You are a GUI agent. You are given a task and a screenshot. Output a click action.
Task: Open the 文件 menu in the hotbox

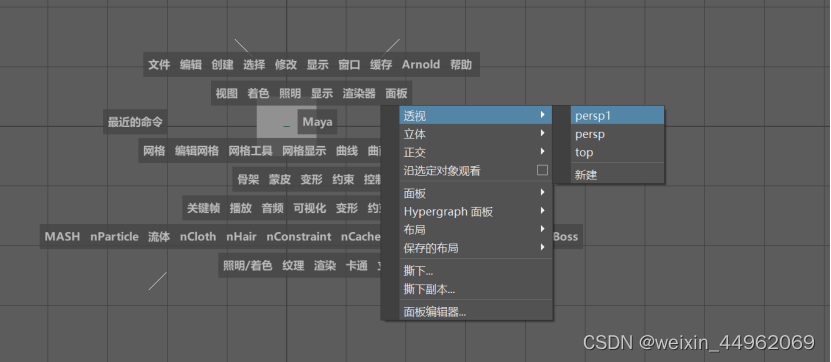pyautogui.click(x=159, y=65)
